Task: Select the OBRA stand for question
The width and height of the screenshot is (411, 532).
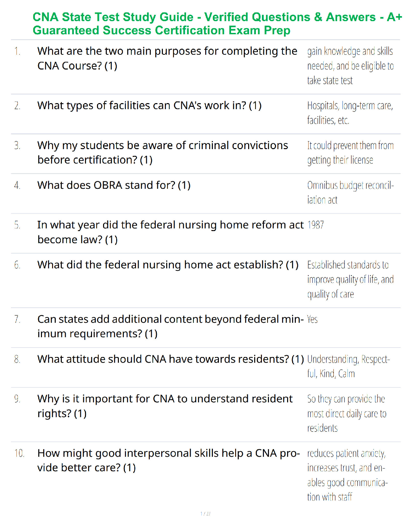Action: click(x=114, y=185)
